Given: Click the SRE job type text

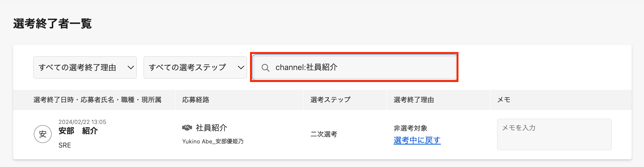Looking at the screenshot, I should pos(64,145).
